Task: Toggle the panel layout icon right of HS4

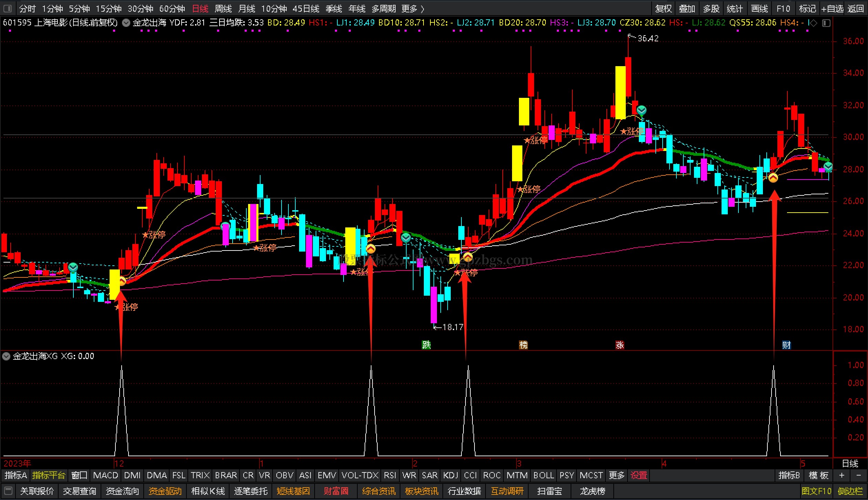Action: click(826, 23)
